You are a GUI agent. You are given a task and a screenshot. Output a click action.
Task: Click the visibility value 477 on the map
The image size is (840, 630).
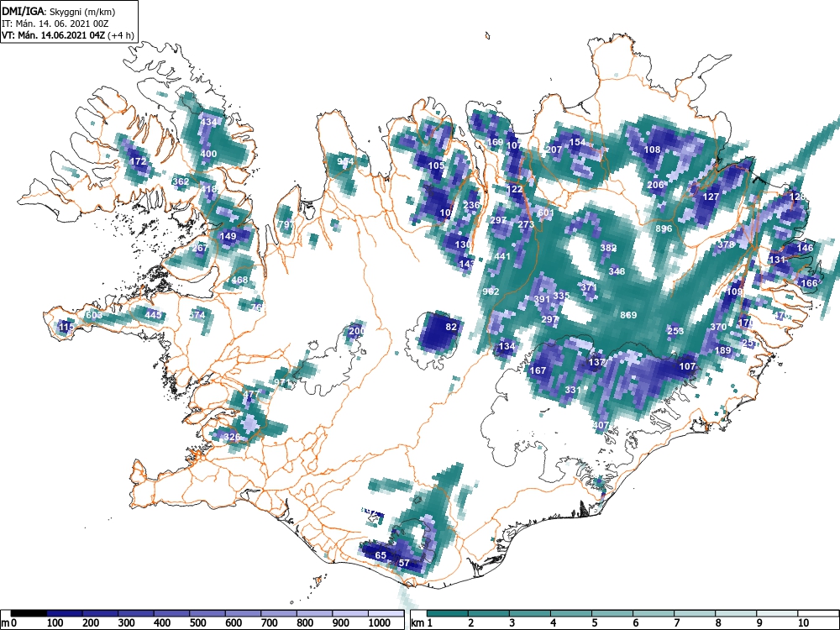[250, 394]
